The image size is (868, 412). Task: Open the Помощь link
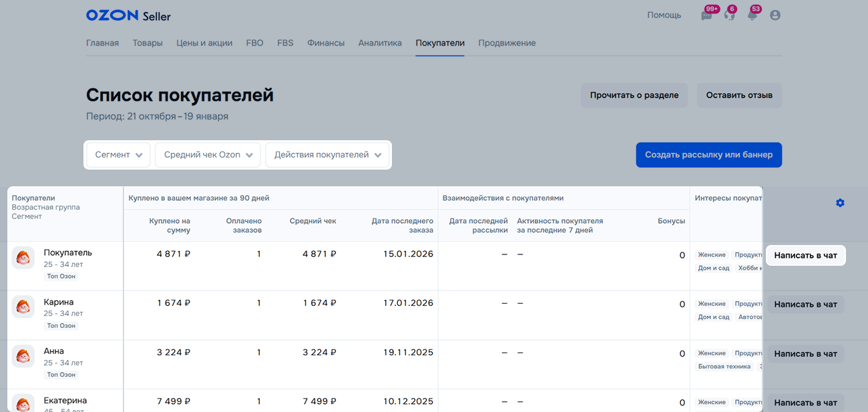pos(664,15)
